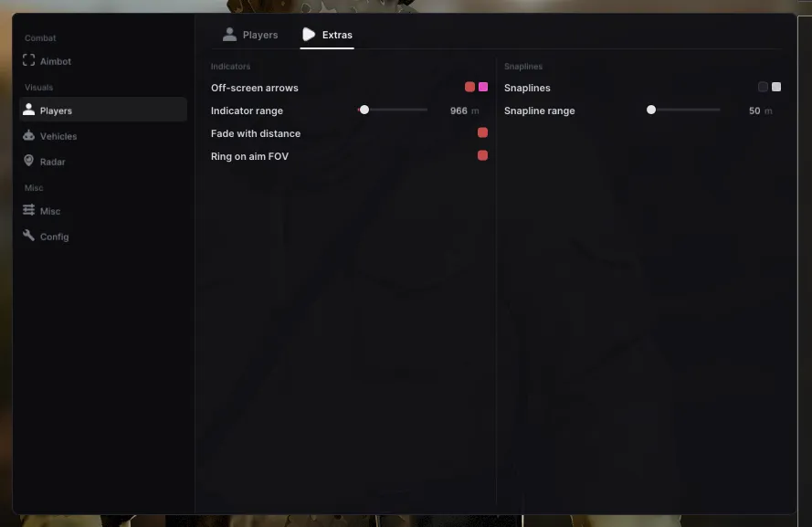
Task: Open the pink Off-screen arrows color swatch
Action: [483, 87]
